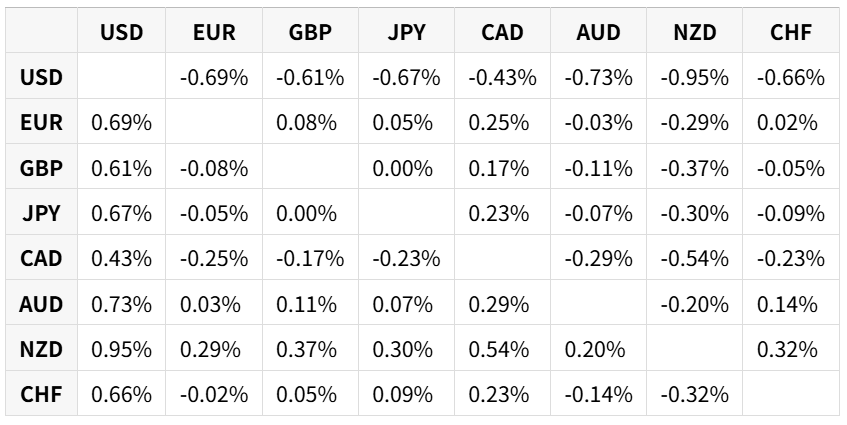Select the CHF column header
847x425 pixels.
pyautogui.click(x=791, y=32)
